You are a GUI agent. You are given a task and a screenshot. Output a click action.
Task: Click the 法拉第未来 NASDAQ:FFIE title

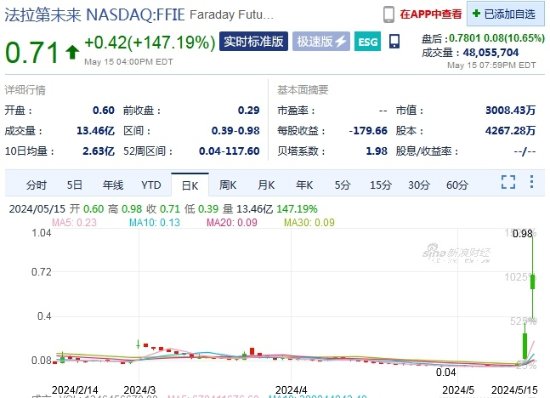click(95, 15)
